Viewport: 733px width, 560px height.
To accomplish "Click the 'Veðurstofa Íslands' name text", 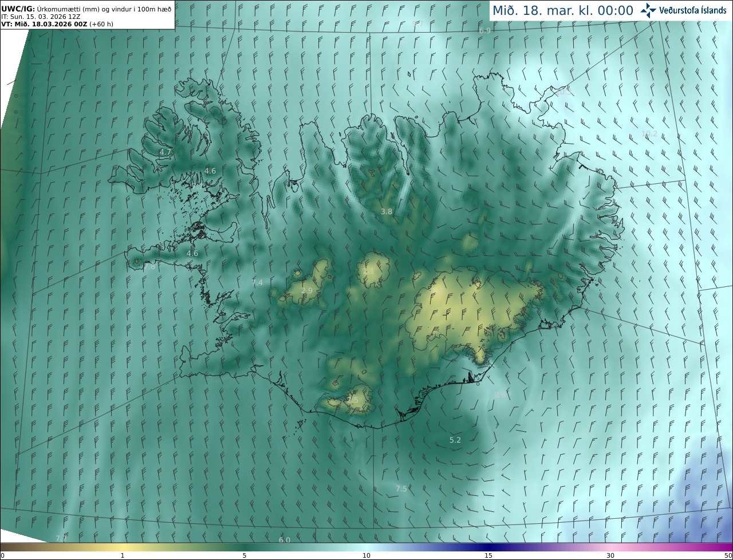I will (x=693, y=10).
